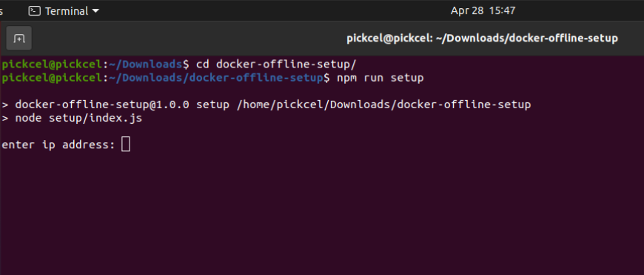This screenshot has height=275, width=644.
Task: Open the clock showing Apr 28 15:47
Action: tap(483, 10)
